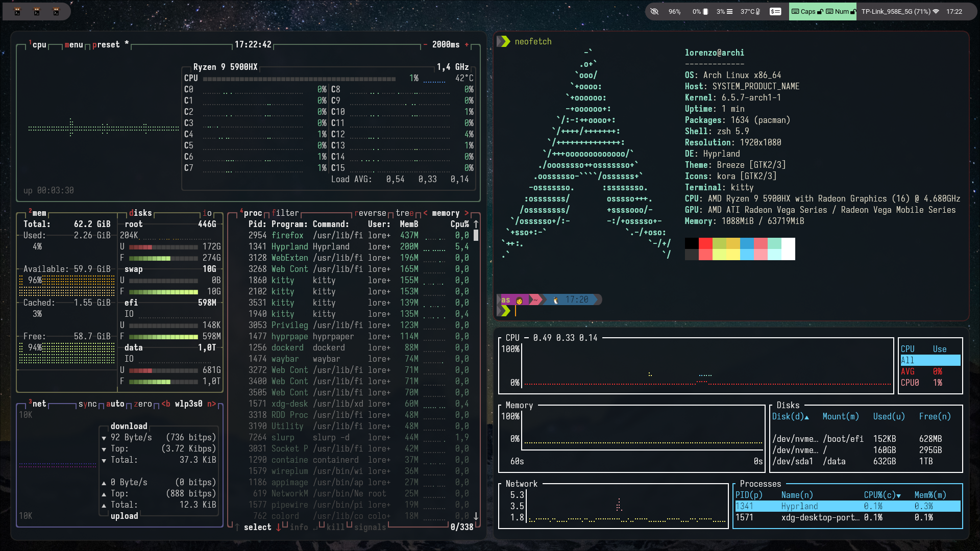Toggle the crossed-out eye idle inhibitor icon

pos(654,11)
